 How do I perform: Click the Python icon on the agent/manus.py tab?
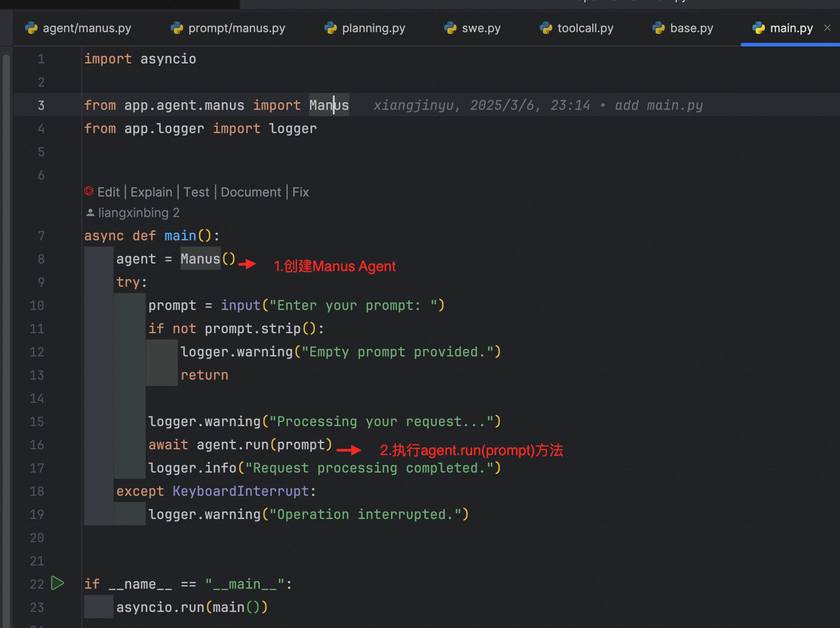click(30, 28)
